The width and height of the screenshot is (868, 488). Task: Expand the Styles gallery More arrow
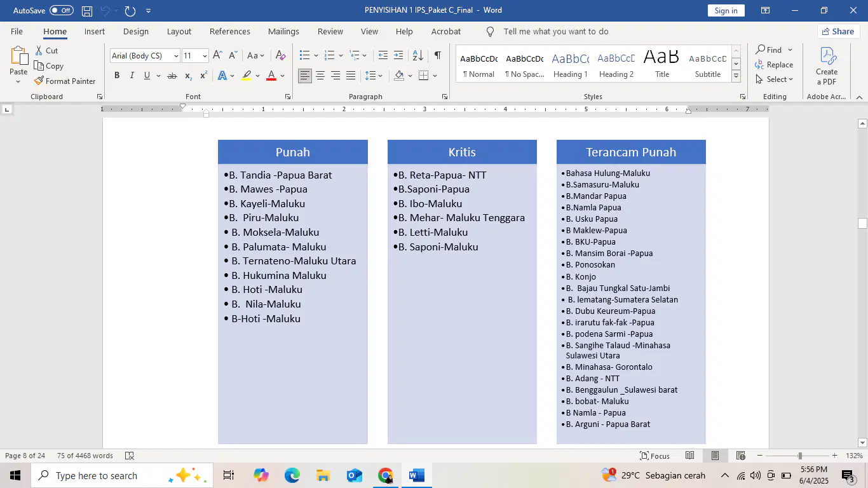736,76
